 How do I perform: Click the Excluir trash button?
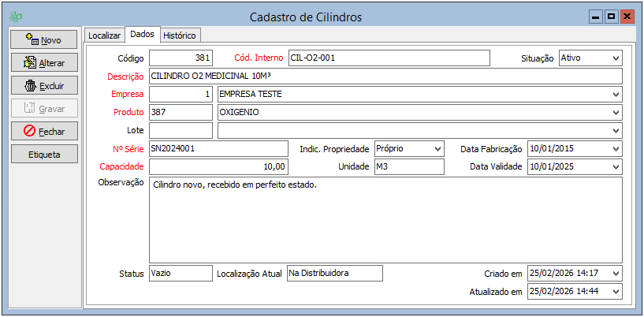point(43,85)
